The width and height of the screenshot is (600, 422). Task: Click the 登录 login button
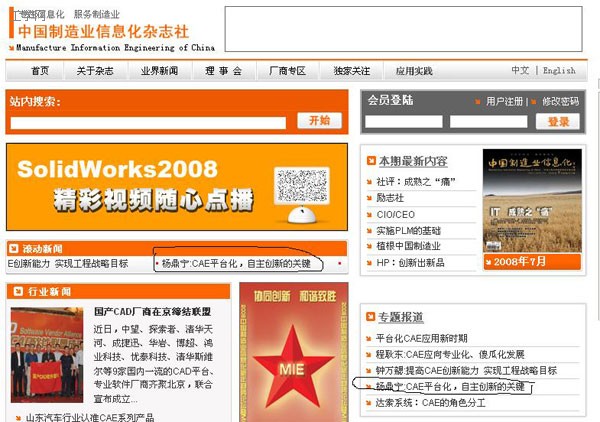(557, 121)
